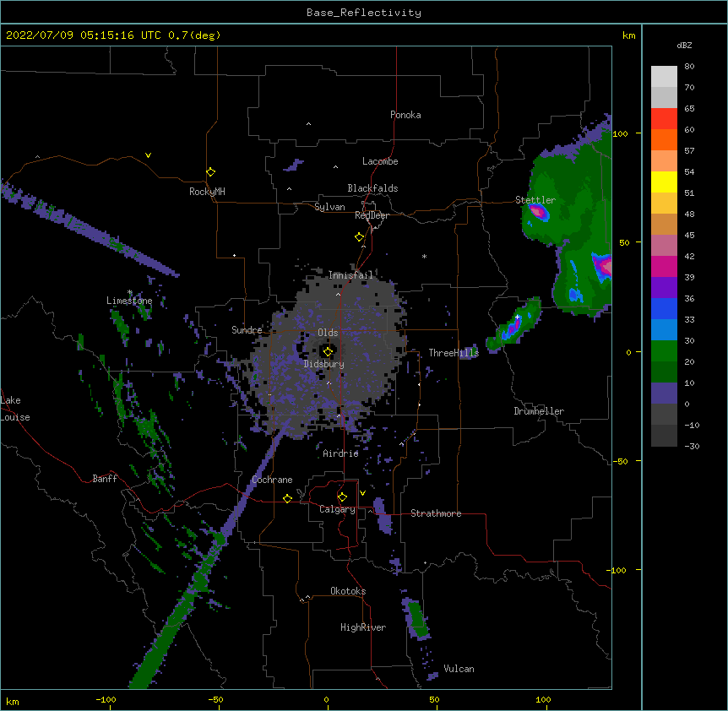Click the purple echo blob west of Strathmore
The width and height of the screenshot is (728, 711).
[383, 515]
